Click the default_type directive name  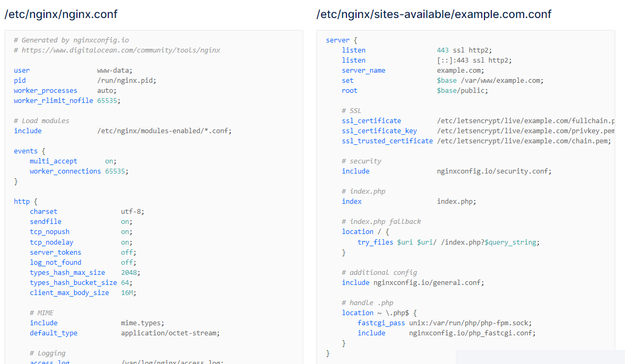tap(54, 333)
